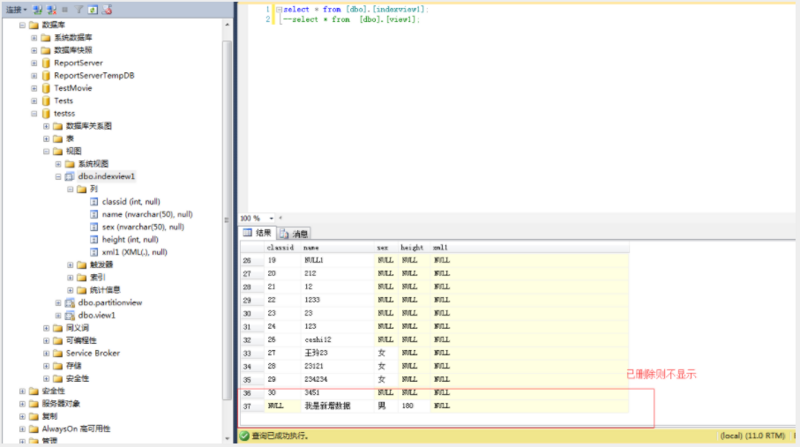800x447 pixels.
Task: Click the 触发器 folder icon
Action: (x=82, y=265)
